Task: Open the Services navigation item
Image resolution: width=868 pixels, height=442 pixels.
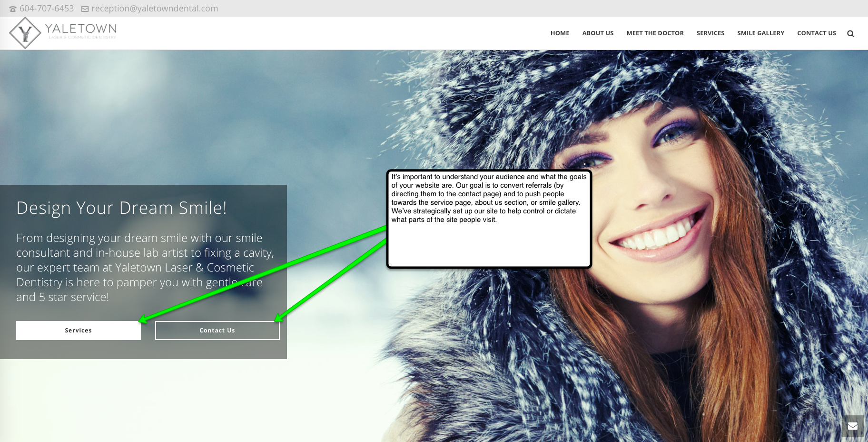Action: coord(710,33)
